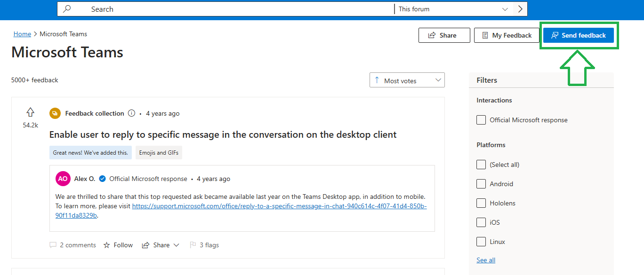Click the Feedback collection info icon
Image resolution: width=644 pixels, height=275 pixels.
pos(132,113)
